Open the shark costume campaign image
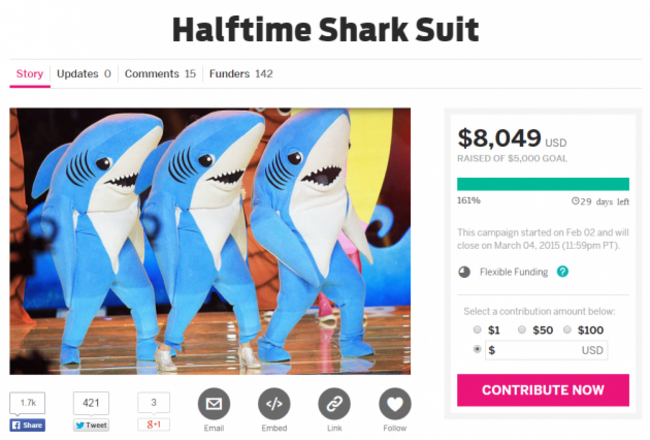The height and width of the screenshot is (440, 650). [210, 241]
